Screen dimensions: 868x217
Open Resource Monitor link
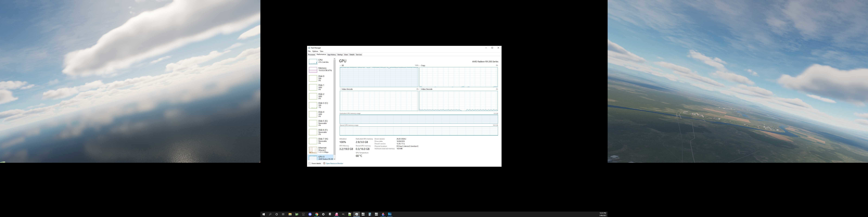[x=334, y=163]
